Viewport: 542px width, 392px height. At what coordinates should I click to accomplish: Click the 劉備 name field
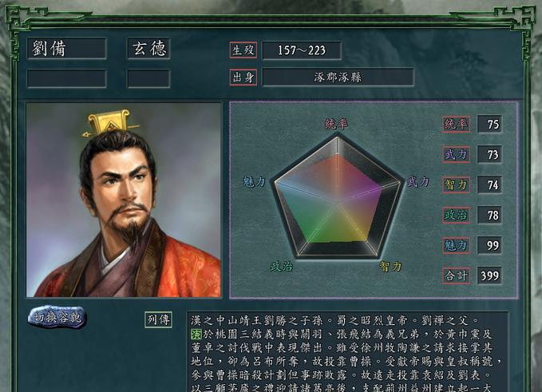pyautogui.click(x=66, y=49)
